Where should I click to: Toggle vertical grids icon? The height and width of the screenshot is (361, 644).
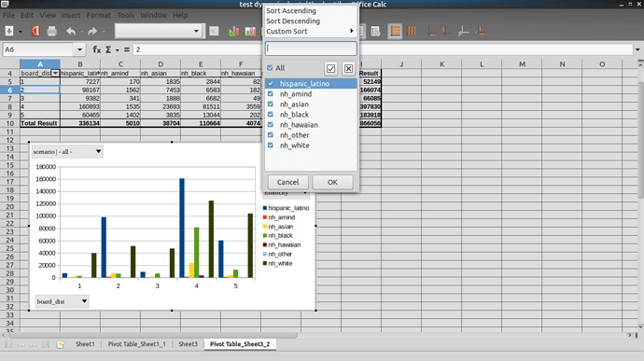[412, 31]
